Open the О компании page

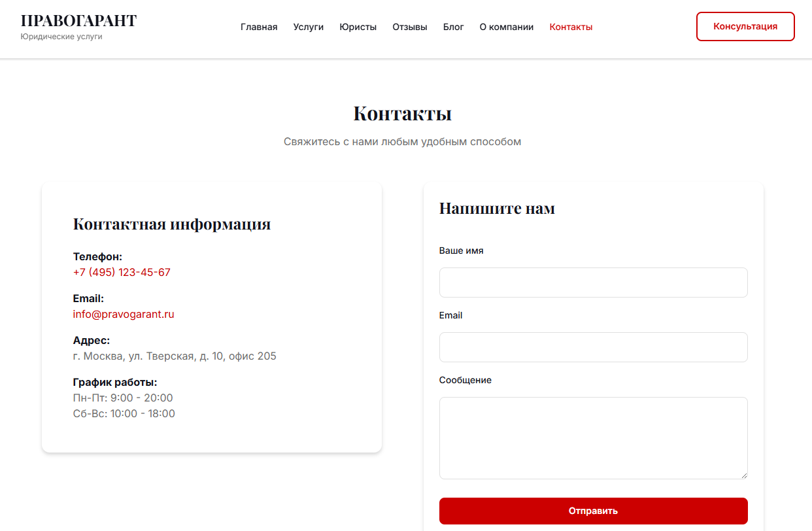coord(507,27)
